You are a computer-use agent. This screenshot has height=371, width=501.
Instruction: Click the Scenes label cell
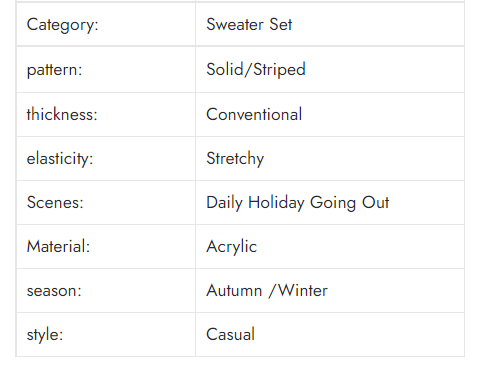106,203
